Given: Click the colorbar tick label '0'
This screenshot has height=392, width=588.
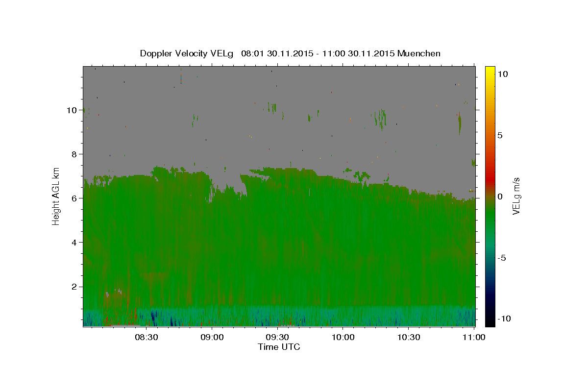Looking at the screenshot, I should [499, 196].
